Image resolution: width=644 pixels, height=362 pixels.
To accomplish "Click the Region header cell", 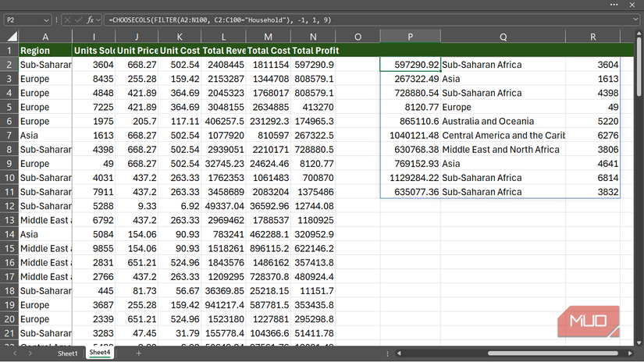I will coord(45,51).
